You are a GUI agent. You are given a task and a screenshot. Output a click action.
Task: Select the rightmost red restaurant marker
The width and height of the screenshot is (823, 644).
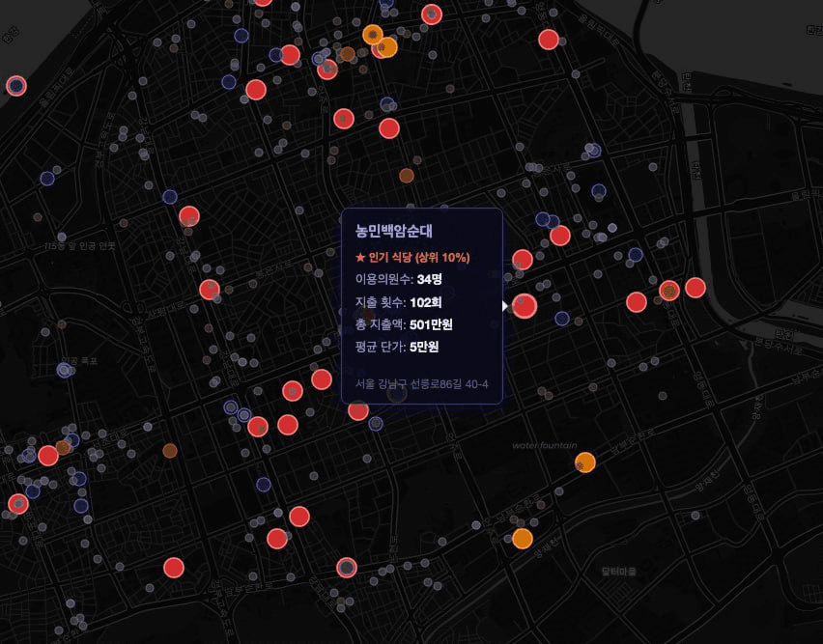695,287
